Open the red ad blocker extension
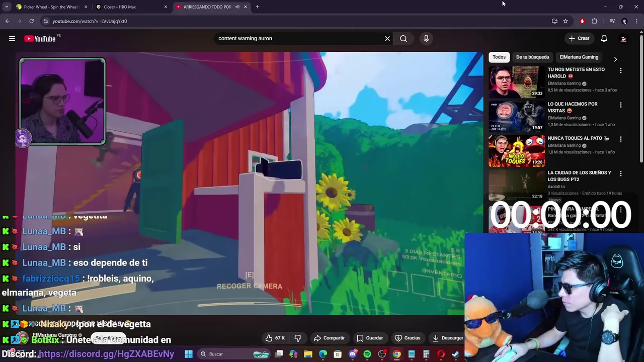The image size is (644, 362). [x=582, y=21]
